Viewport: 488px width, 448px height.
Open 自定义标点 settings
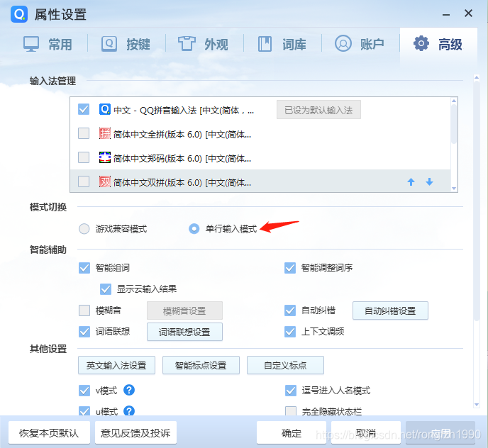(x=285, y=365)
